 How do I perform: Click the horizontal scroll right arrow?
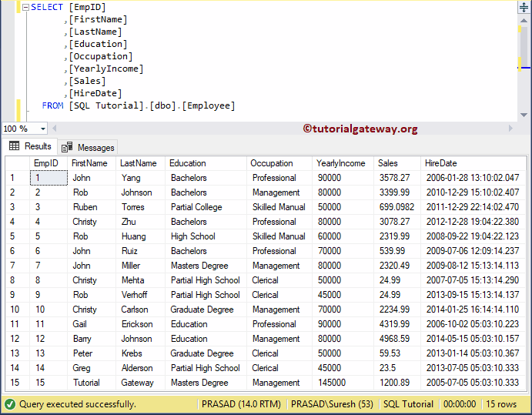pyautogui.click(x=510, y=129)
